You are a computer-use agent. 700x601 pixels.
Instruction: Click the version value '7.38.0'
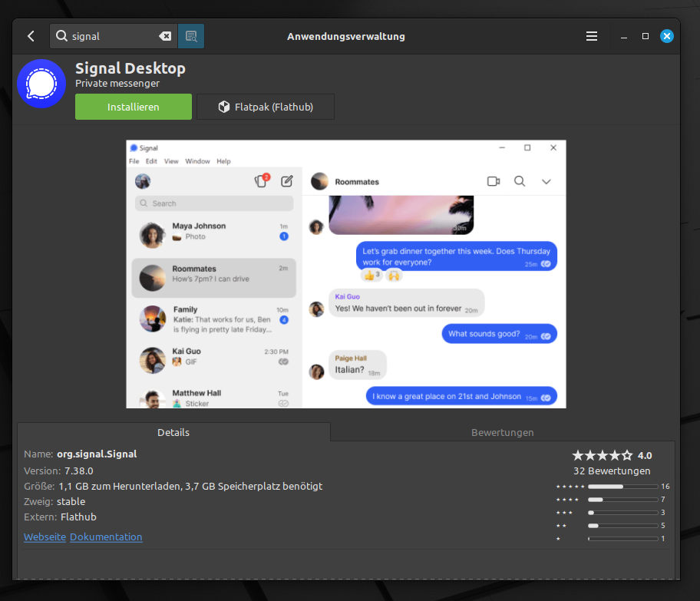click(x=79, y=471)
